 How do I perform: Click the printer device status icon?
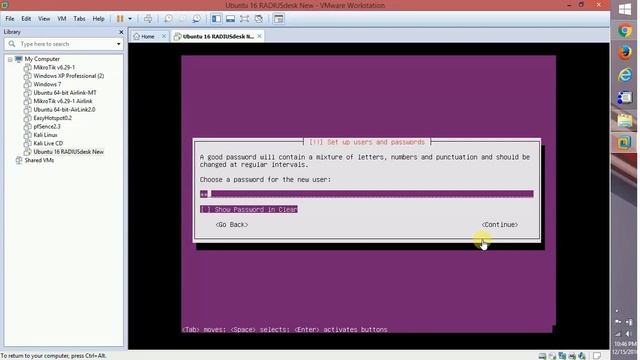(572, 356)
